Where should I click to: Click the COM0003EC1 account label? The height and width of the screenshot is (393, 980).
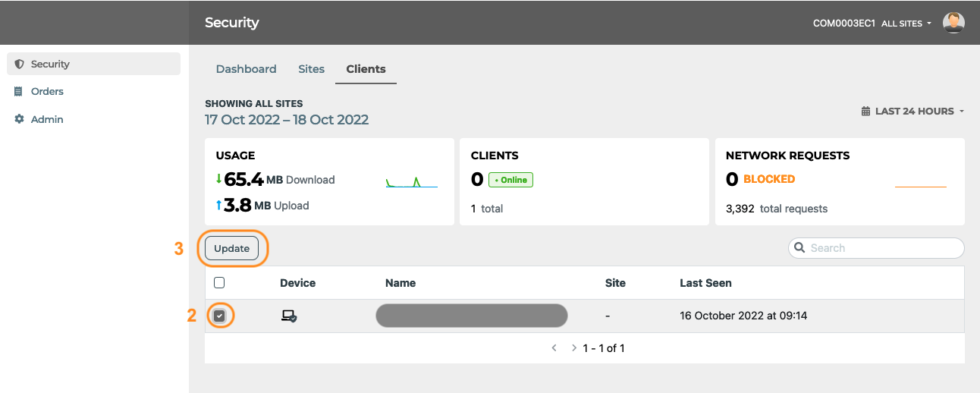[x=844, y=24]
